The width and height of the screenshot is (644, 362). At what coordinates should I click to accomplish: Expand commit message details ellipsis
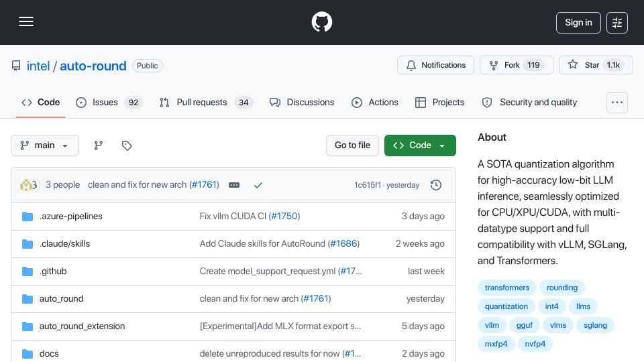pyautogui.click(x=234, y=185)
